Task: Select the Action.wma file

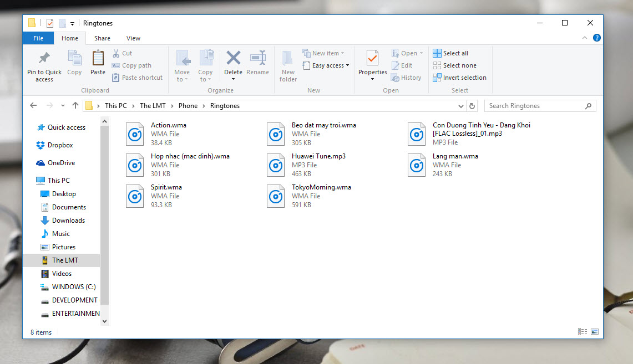Action: click(158, 134)
